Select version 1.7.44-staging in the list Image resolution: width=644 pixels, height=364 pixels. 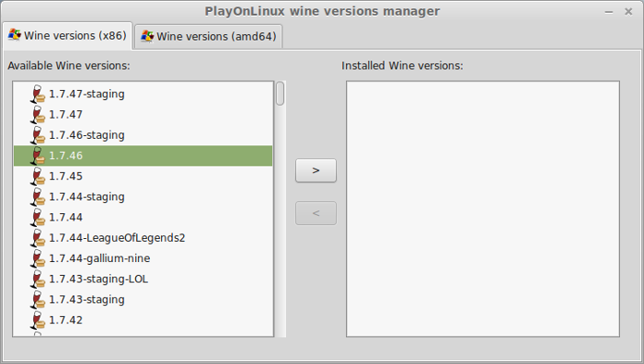[x=143, y=197]
